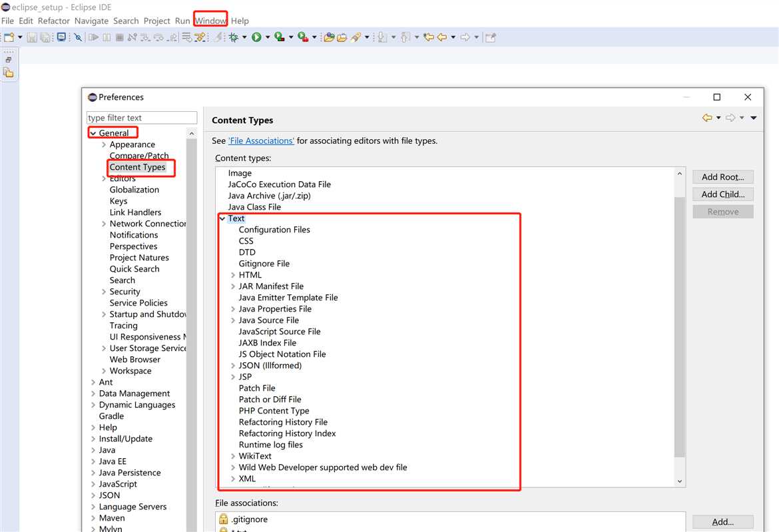This screenshot has height=532, width=779.
Task: Click the Suspend debug icon
Action: pyautogui.click(x=107, y=37)
